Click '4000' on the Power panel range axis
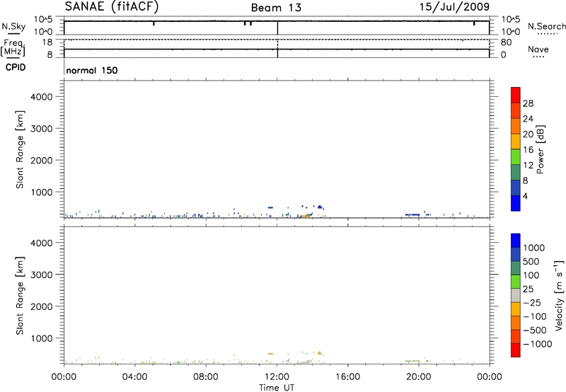 pyautogui.click(x=42, y=97)
